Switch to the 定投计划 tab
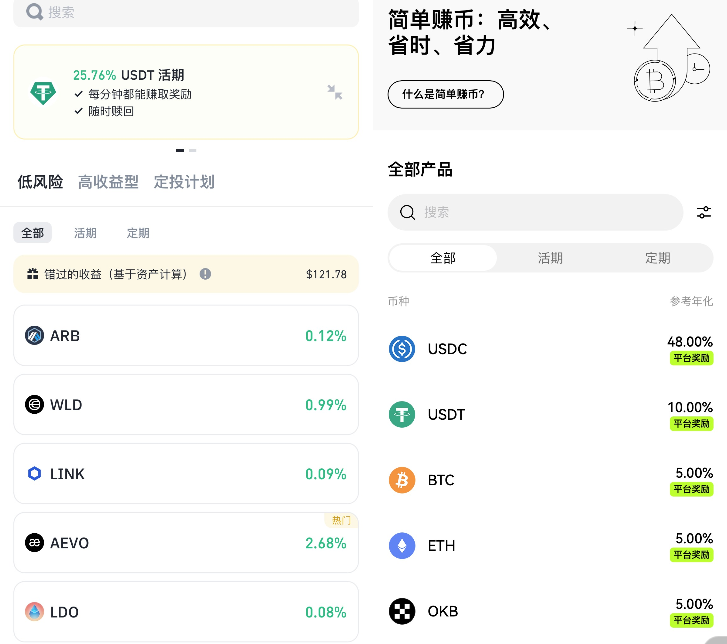 (184, 182)
